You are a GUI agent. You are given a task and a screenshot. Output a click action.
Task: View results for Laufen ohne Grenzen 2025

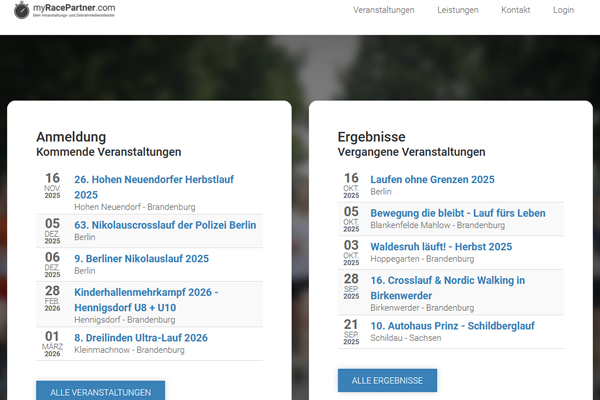(432, 180)
